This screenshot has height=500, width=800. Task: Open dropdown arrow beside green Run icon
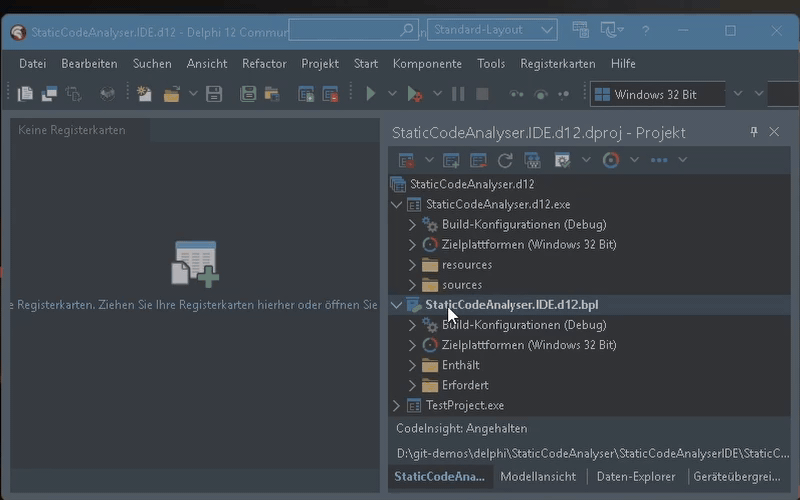(392, 94)
